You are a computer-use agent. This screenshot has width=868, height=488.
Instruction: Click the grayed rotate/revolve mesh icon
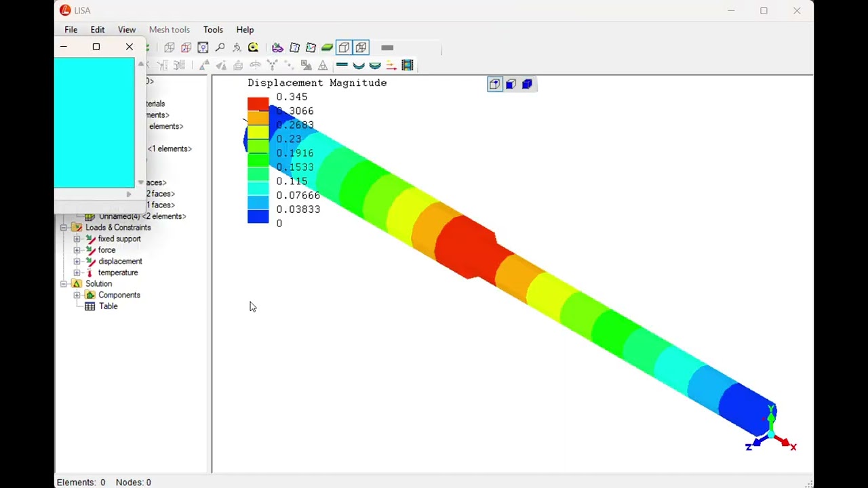coord(255,66)
